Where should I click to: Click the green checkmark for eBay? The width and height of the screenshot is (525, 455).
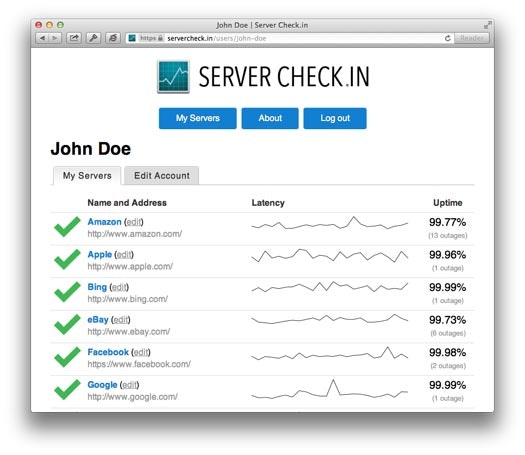67,324
